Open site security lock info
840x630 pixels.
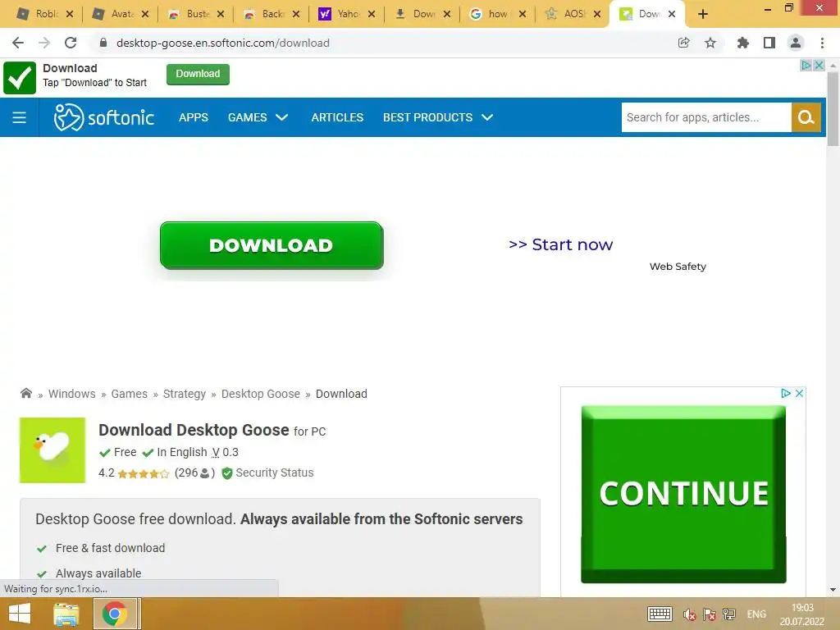point(103,43)
